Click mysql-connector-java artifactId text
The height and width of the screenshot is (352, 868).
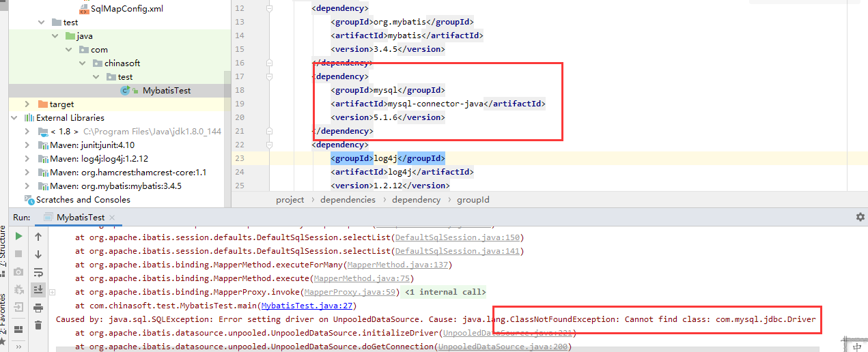(435, 104)
